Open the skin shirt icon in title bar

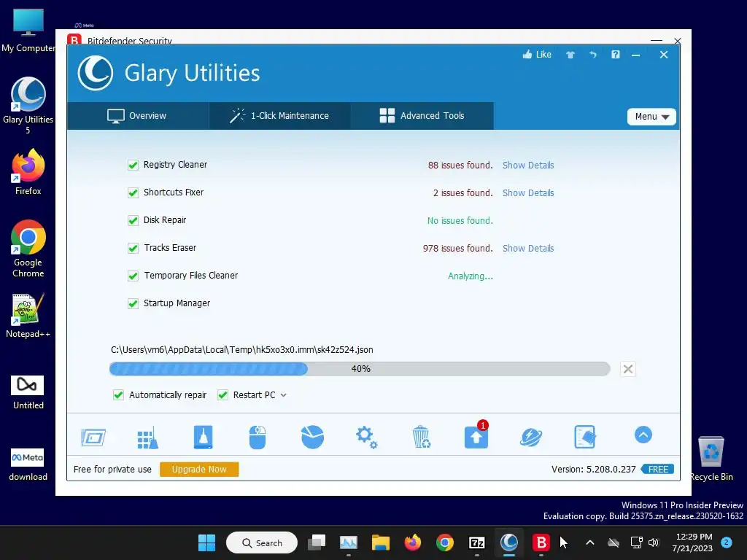tap(570, 55)
